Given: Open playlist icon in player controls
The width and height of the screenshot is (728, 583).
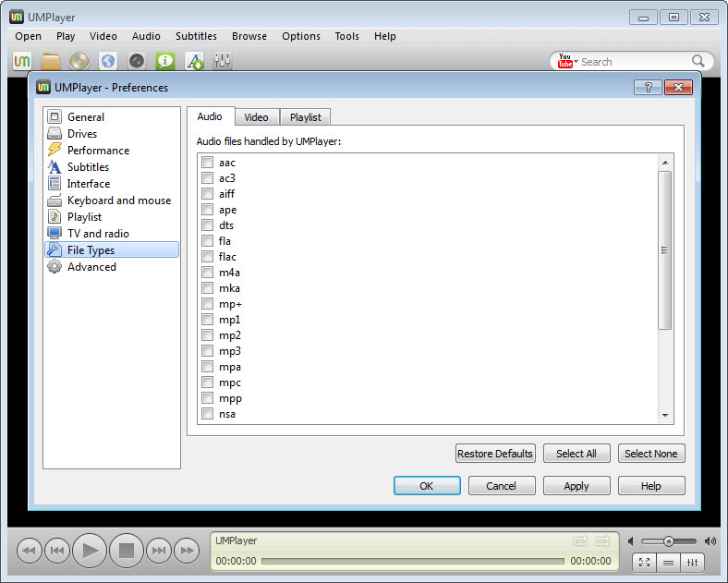Looking at the screenshot, I should 669,563.
